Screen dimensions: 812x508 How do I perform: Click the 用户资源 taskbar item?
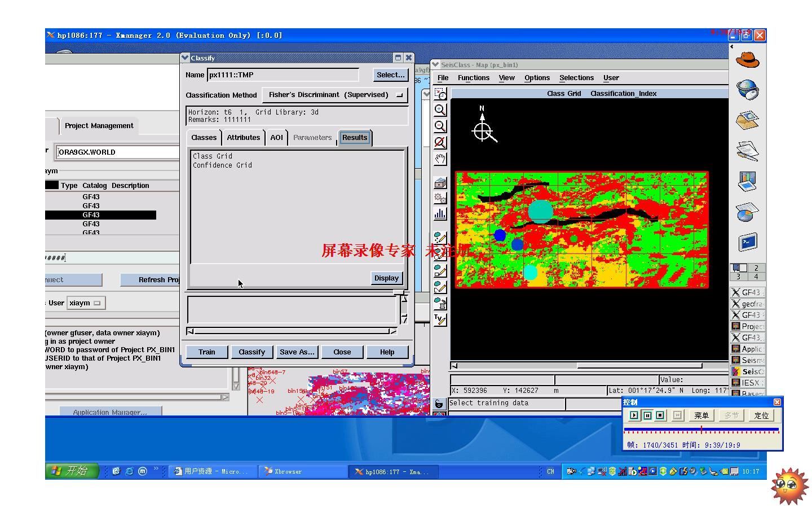click(x=213, y=471)
